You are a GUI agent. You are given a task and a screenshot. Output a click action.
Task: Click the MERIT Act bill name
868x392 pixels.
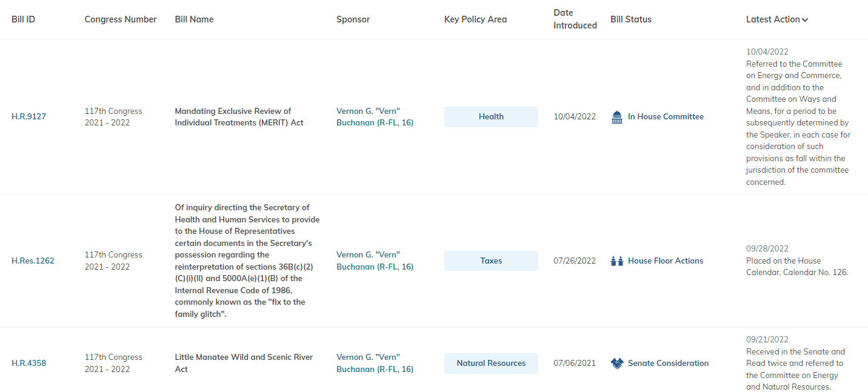point(239,117)
